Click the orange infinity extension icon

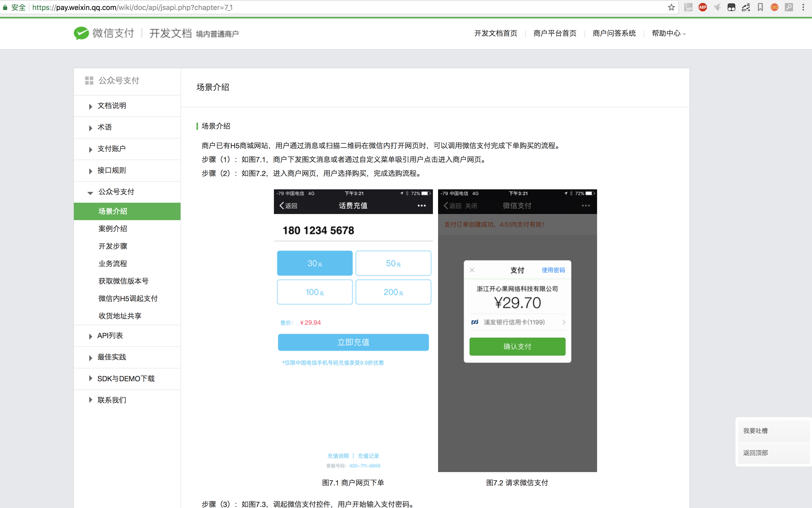(774, 7)
